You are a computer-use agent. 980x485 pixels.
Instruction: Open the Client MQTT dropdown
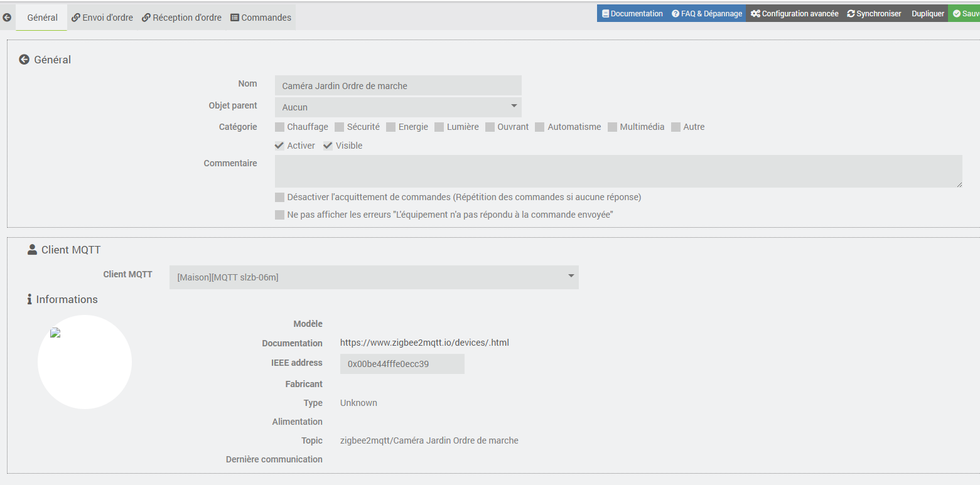374,277
